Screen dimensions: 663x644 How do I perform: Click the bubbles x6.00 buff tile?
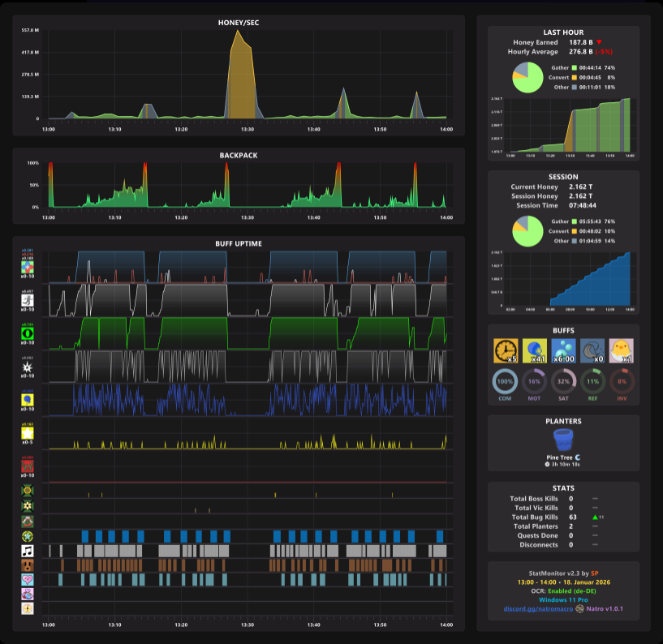click(x=564, y=350)
